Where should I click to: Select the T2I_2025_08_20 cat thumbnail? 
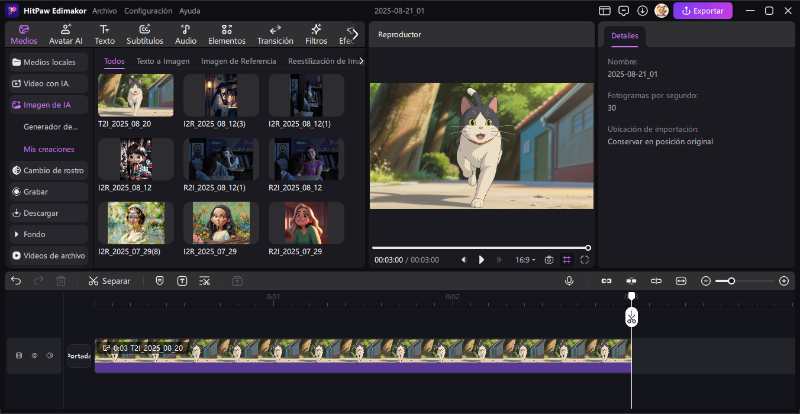[136, 95]
